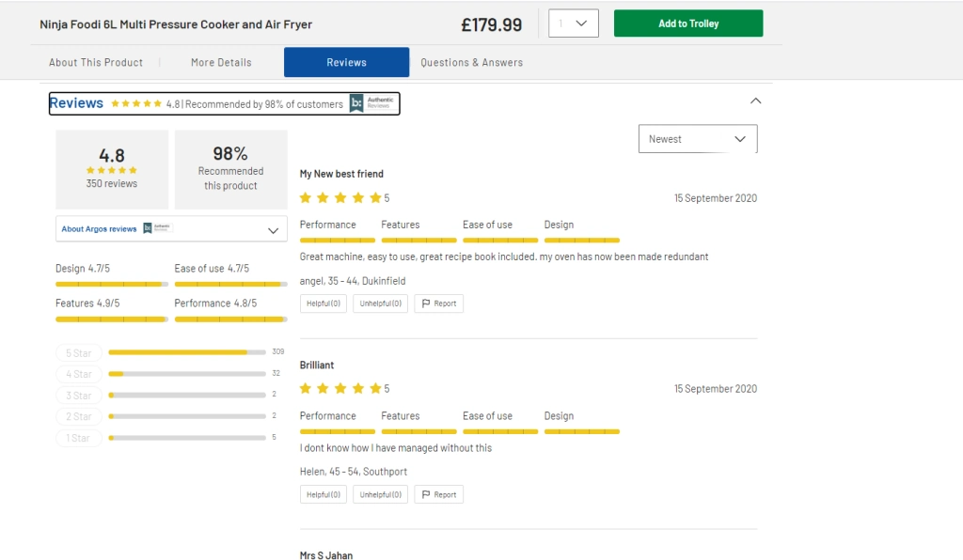963x560 pixels.
Task: Filter reviews by 1 Star
Action: [x=79, y=437]
